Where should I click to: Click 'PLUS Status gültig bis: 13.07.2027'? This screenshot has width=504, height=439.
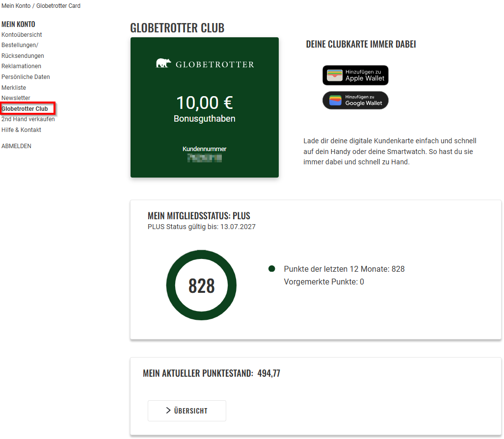coord(202,227)
